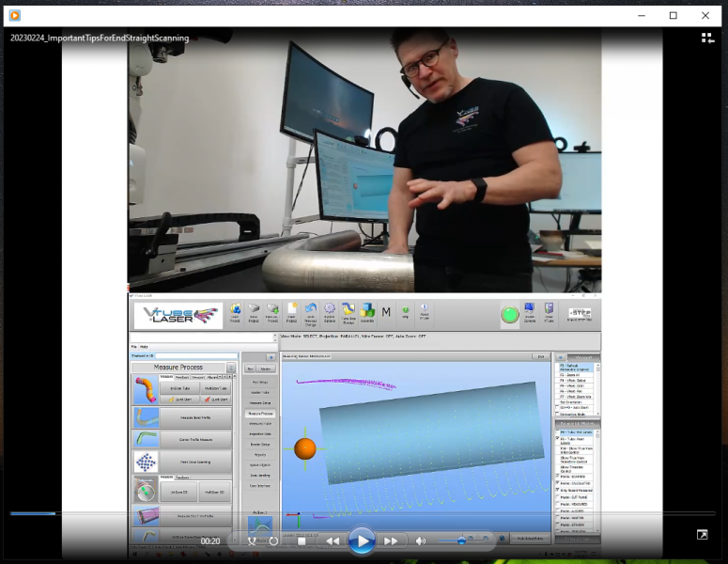Switch to Library view icon
Image resolution: width=728 pixels, height=564 pixels.
click(x=706, y=38)
